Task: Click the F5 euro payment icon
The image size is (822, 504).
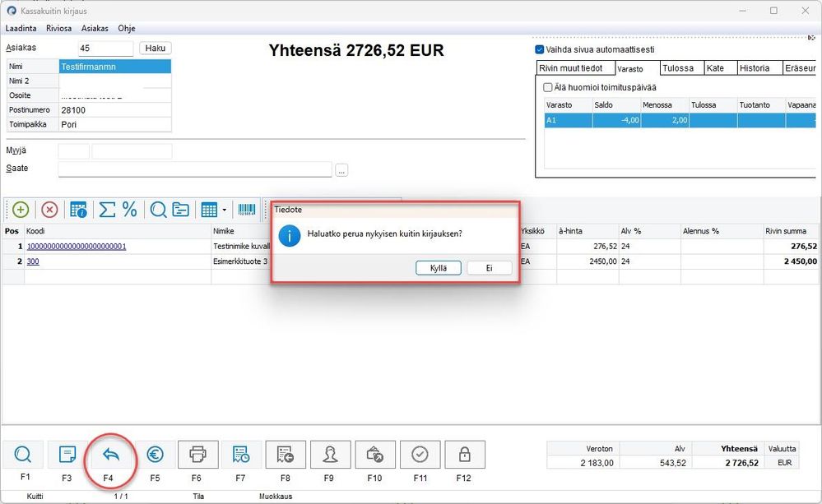Action: click(x=155, y=455)
